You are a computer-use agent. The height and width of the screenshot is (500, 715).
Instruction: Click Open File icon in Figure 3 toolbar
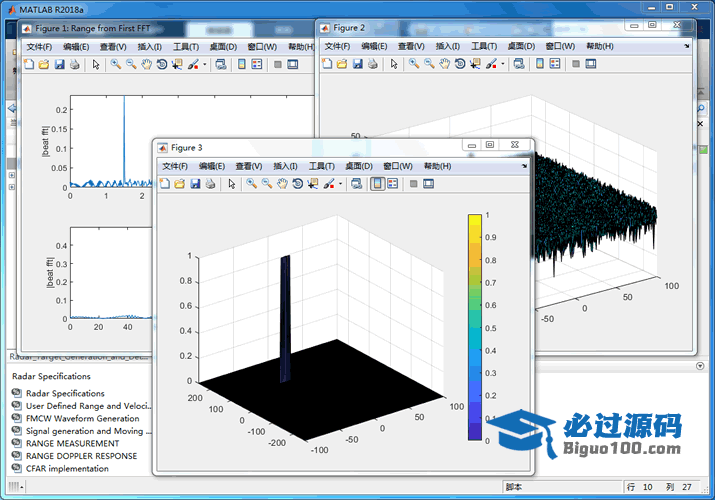coord(180,184)
